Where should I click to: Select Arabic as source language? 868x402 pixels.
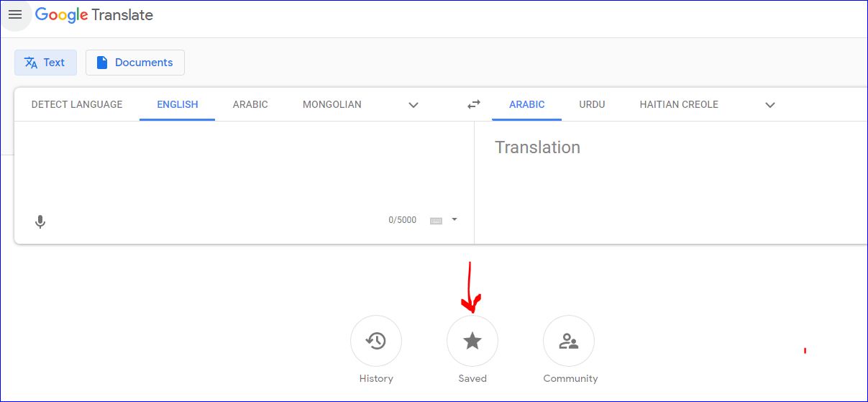tap(250, 104)
